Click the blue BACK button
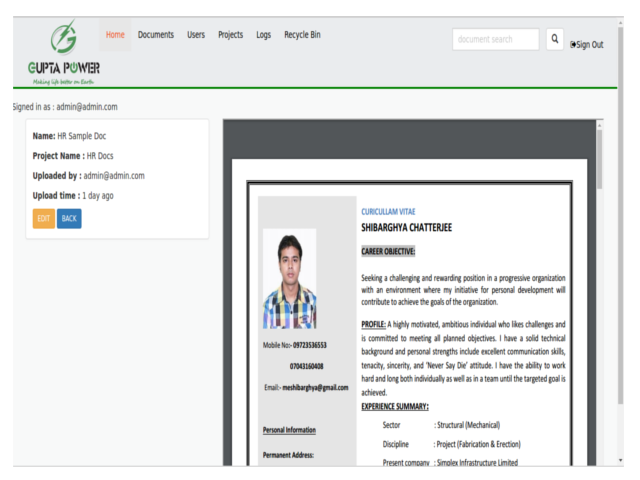640x480 pixels. tap(69, 218)
